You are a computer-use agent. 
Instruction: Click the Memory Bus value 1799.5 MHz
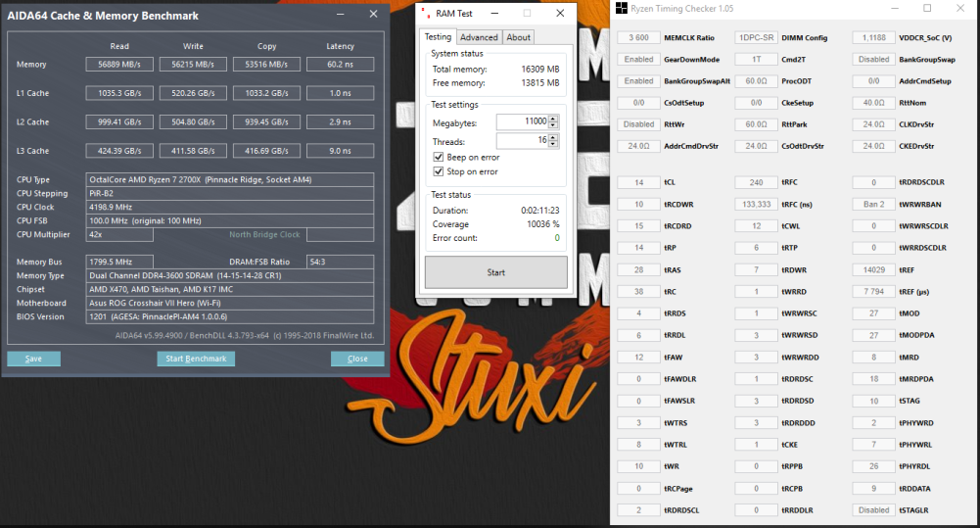click(x=119, y=263)
